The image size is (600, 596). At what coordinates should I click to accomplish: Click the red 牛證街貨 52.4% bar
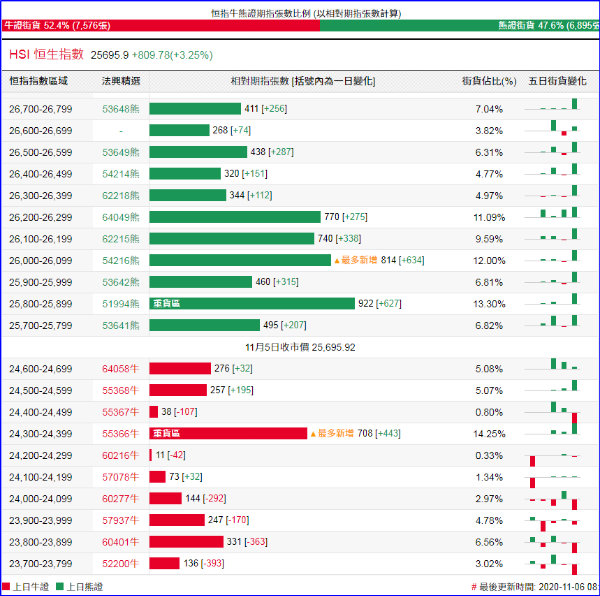point(161,26)
